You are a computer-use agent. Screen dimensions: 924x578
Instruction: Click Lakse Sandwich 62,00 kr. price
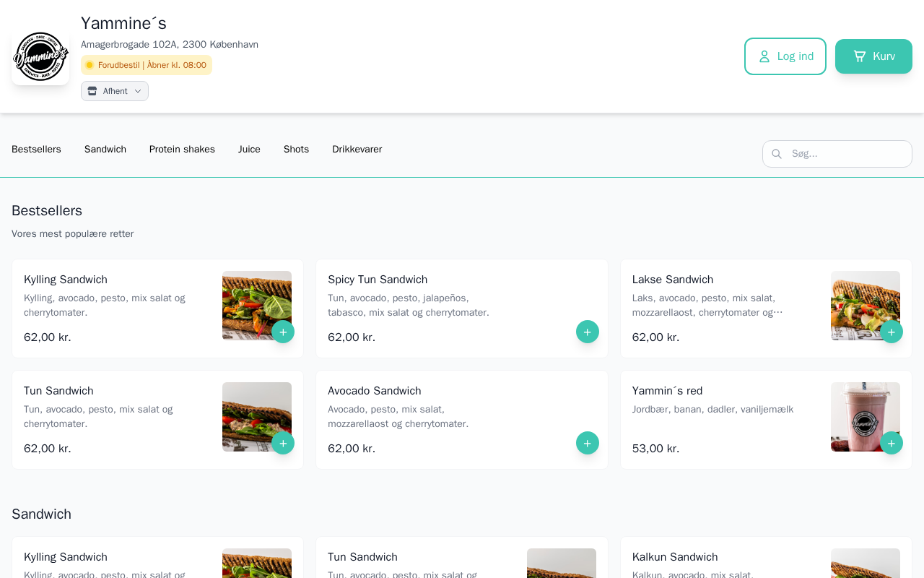coord(656,337)
